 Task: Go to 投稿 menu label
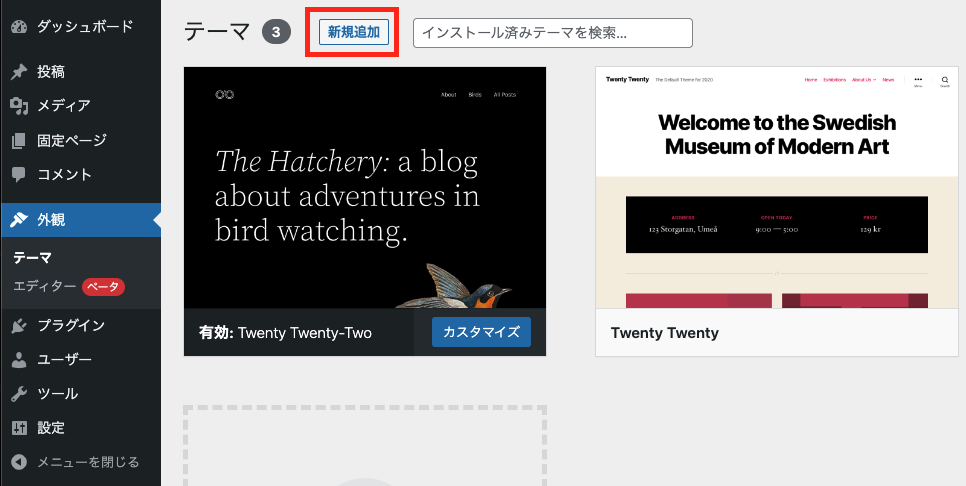51,72
